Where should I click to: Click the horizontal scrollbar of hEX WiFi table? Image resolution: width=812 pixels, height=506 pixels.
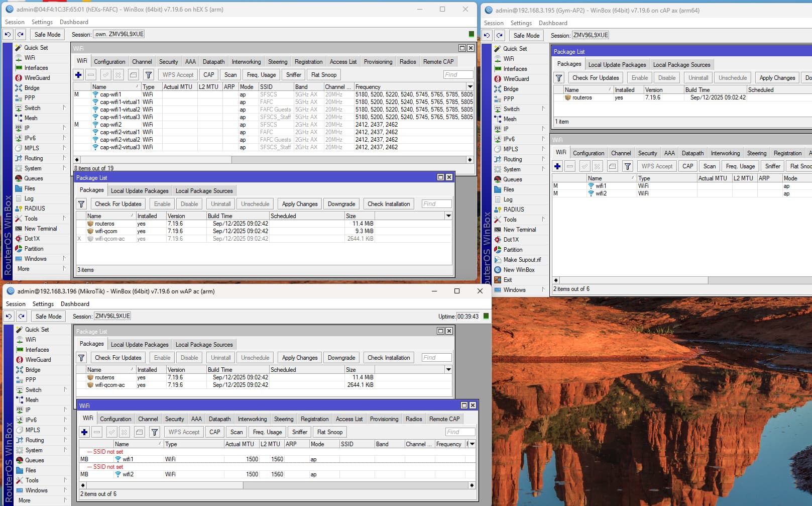tap(273, 160)
